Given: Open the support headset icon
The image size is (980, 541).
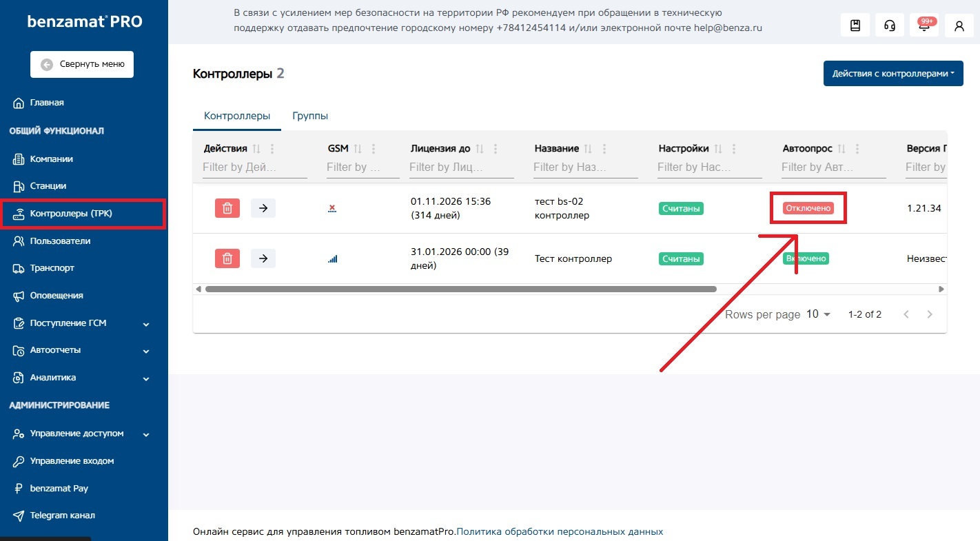Looking at the screenshot, I should coord(890,25).
